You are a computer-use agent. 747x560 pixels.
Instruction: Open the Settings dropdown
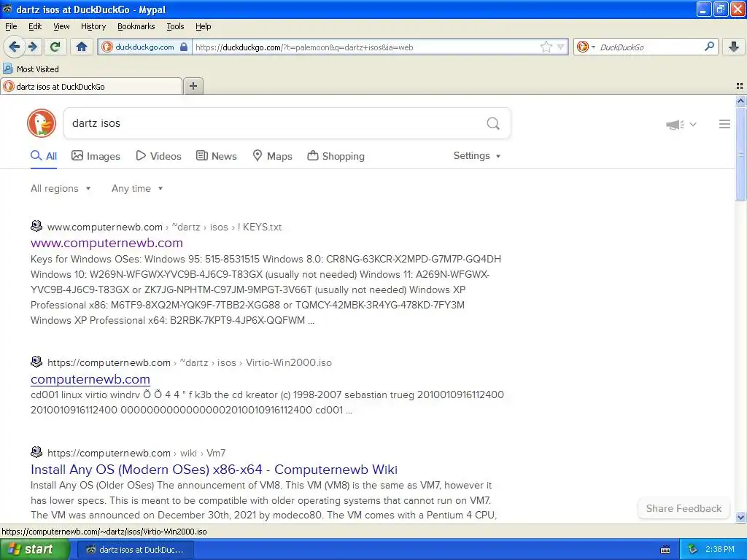pyautogui.click(x=477, y=156)
